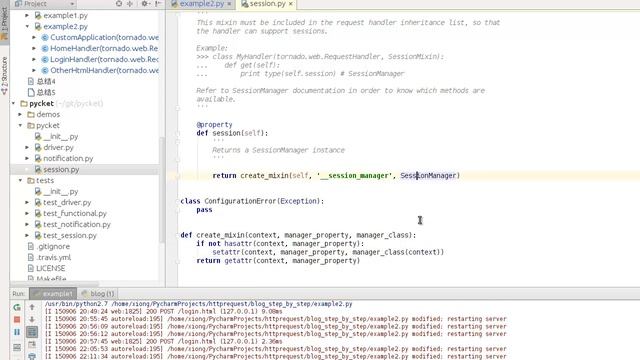
Task: Expand the demos folder arrow
Action: point(20,115)
